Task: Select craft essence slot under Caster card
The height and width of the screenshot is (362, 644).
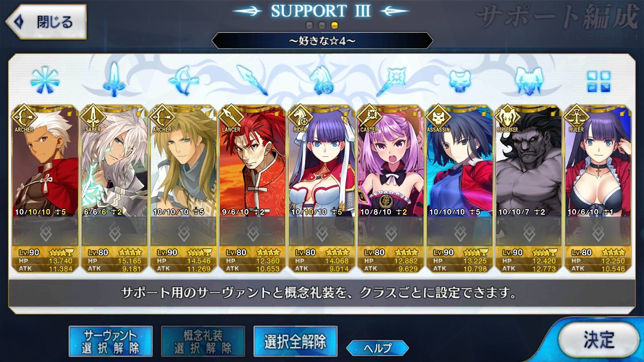Action: [x=391, y=232]
